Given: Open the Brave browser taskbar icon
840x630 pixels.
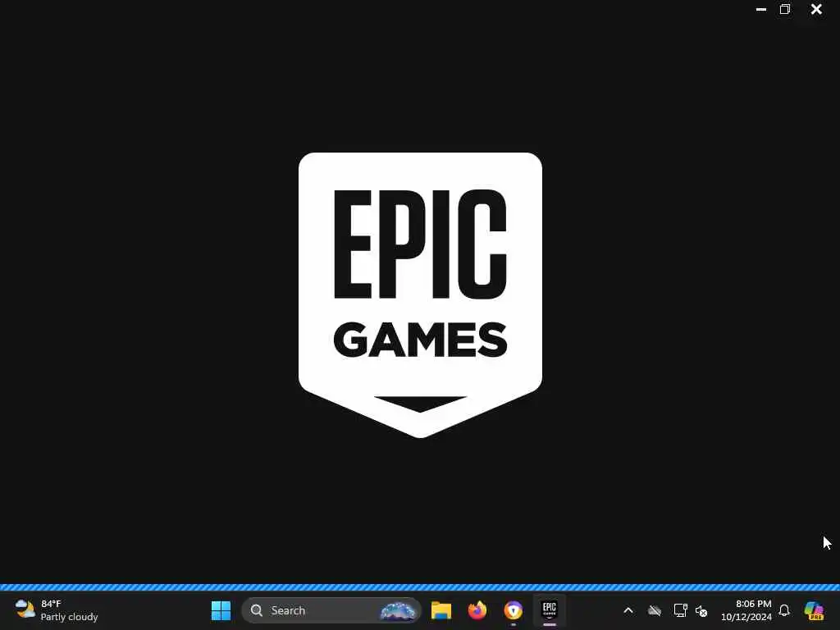Looking at the screenshot, I should point(514,610).
